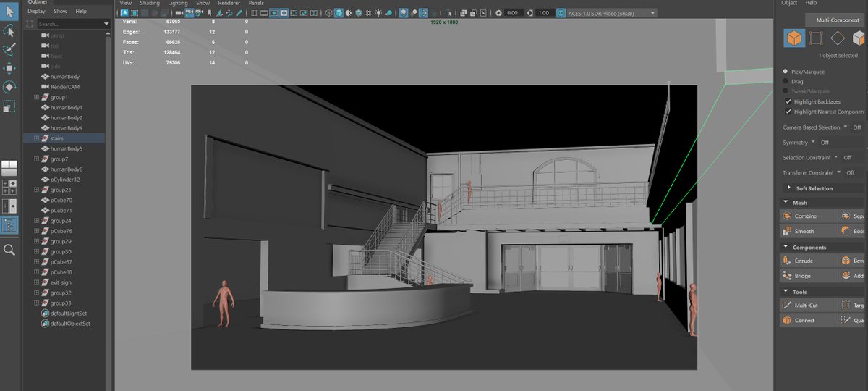Toggle Highlight Nearest Component checkbox

[x=788, y=112]
